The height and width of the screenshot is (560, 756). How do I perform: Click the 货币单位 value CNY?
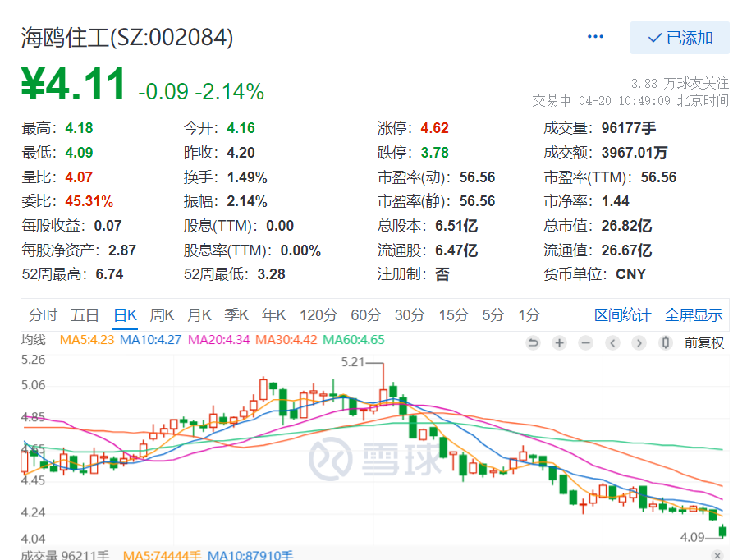click(630, 274)
